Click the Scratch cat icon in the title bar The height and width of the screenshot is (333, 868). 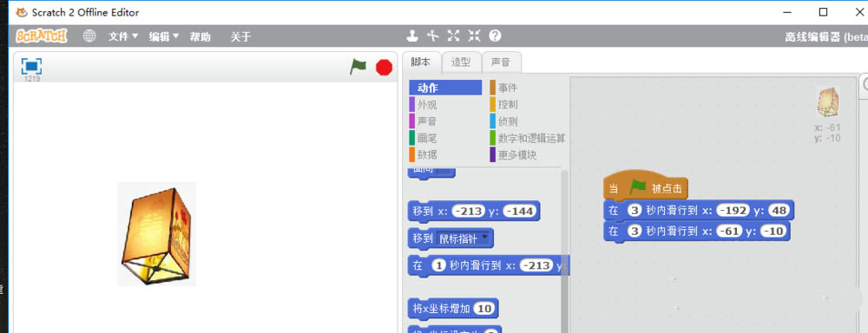[23, 12]
